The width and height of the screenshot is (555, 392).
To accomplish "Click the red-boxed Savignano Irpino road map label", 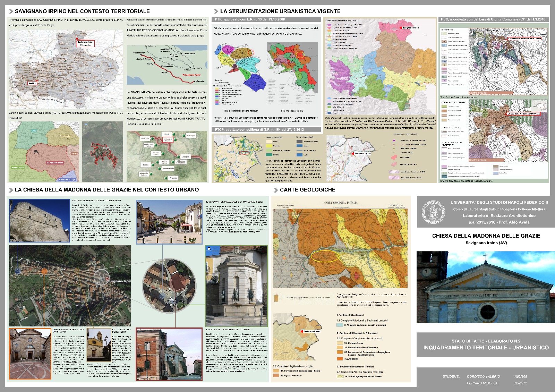I will pos(168,140).
